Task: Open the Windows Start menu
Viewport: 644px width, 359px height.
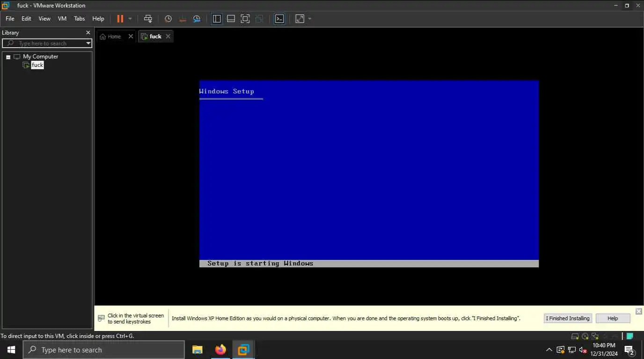Action: (x=11, y=350)
